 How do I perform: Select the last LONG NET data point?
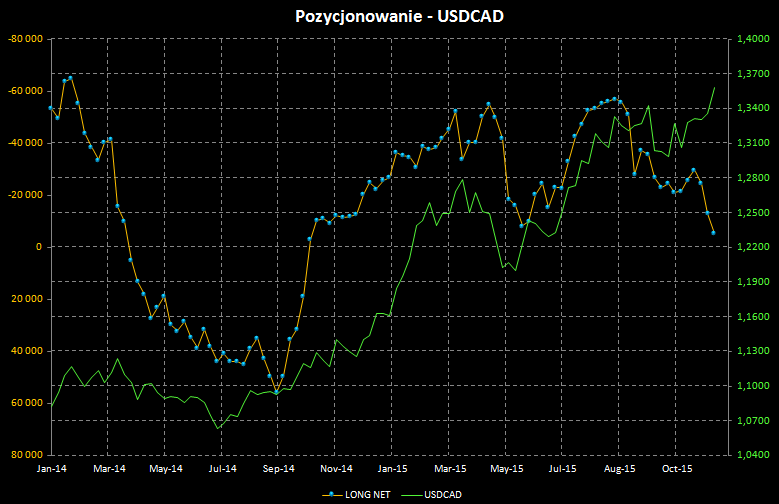tap(713, 233)
